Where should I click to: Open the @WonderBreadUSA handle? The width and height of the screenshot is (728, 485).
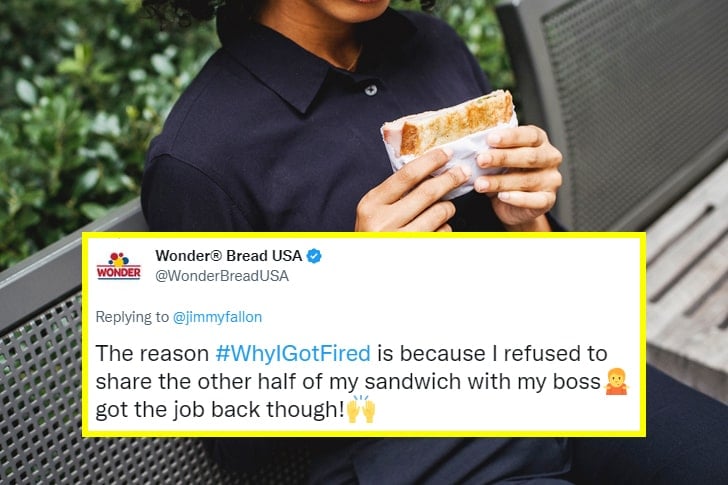tap(222, 276)
